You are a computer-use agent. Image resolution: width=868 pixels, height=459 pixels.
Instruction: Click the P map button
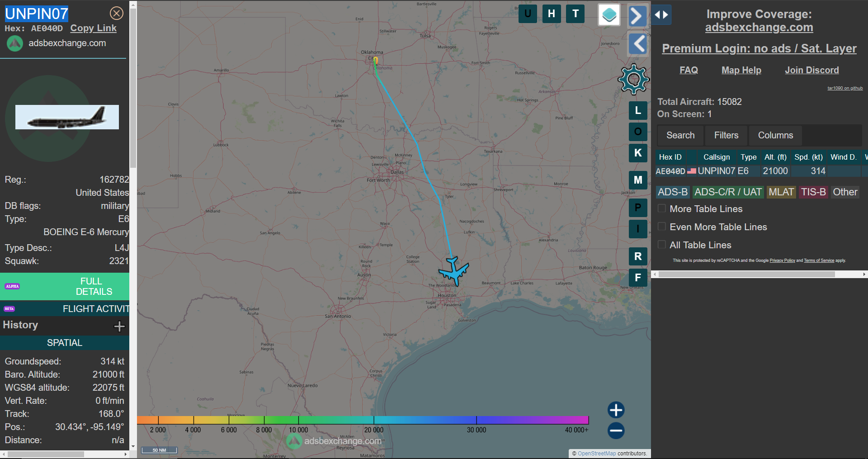[x=638, y=208]
